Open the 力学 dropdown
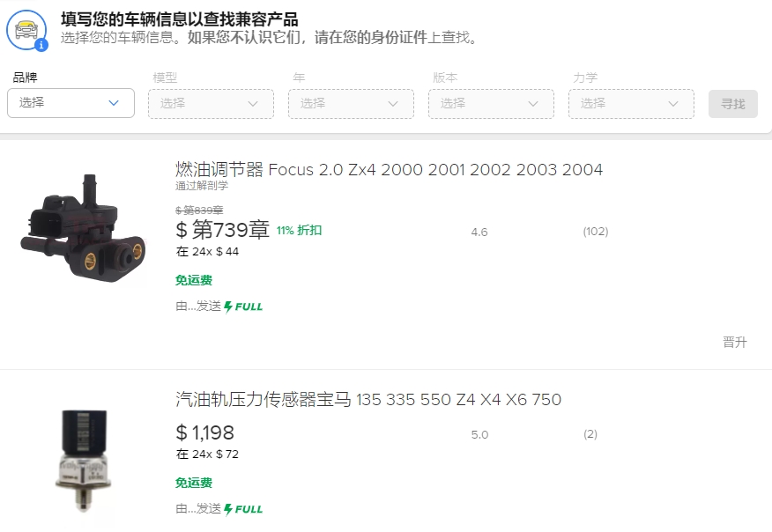Image resolution: width=772 pixels, height=532 pixels. pyautogui.click(x=631, y=103)
